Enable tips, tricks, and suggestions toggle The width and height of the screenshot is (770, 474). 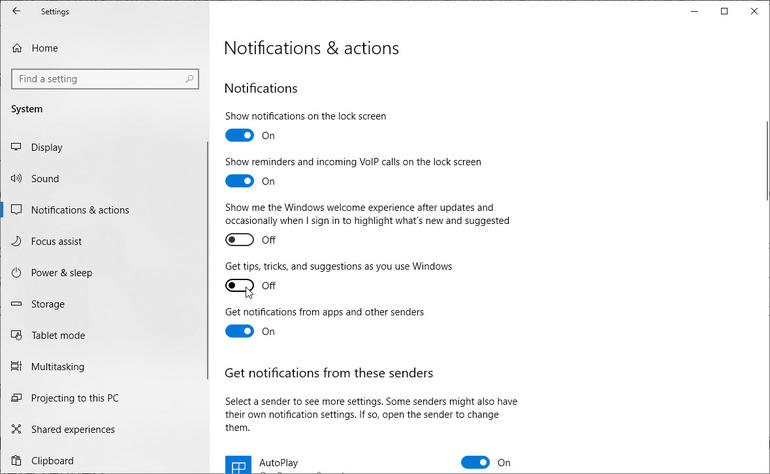(240, 285)
